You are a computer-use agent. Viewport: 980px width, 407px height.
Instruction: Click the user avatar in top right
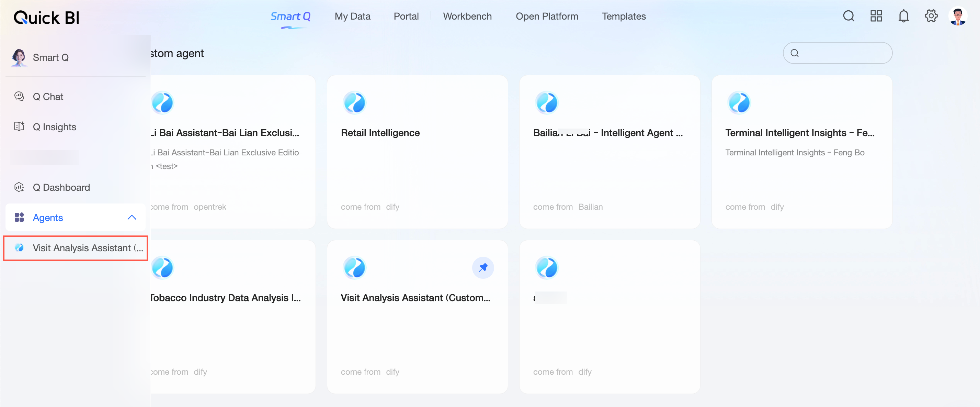coord(958,16)
